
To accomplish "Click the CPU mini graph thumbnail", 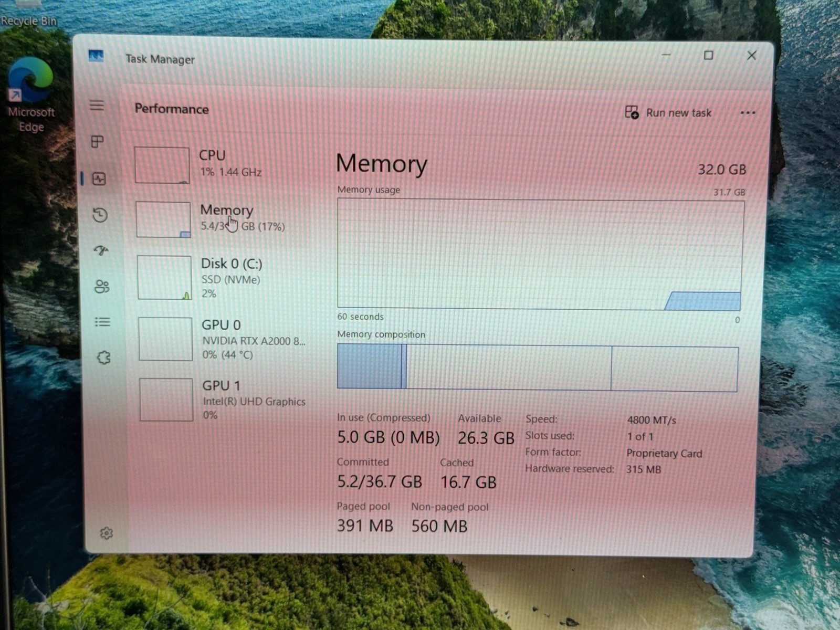I will click(x=162, y=165).
